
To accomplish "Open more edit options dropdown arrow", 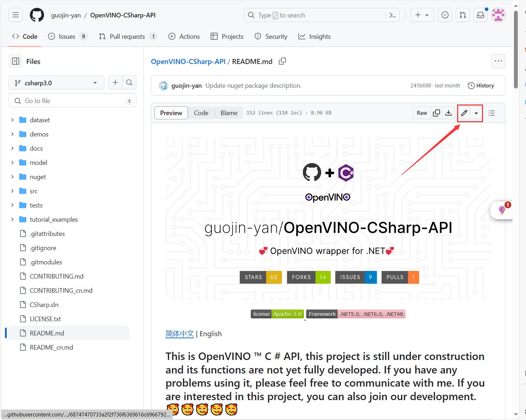I will 476,113.
